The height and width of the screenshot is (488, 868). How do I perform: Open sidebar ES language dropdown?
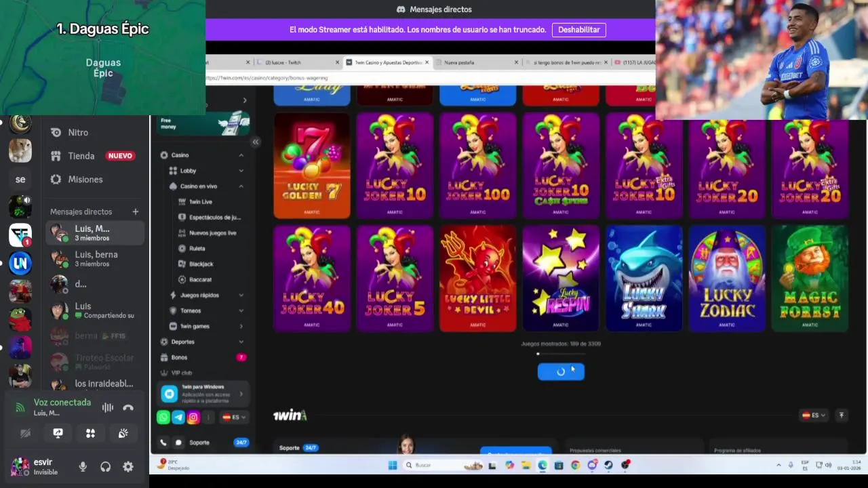235,418
